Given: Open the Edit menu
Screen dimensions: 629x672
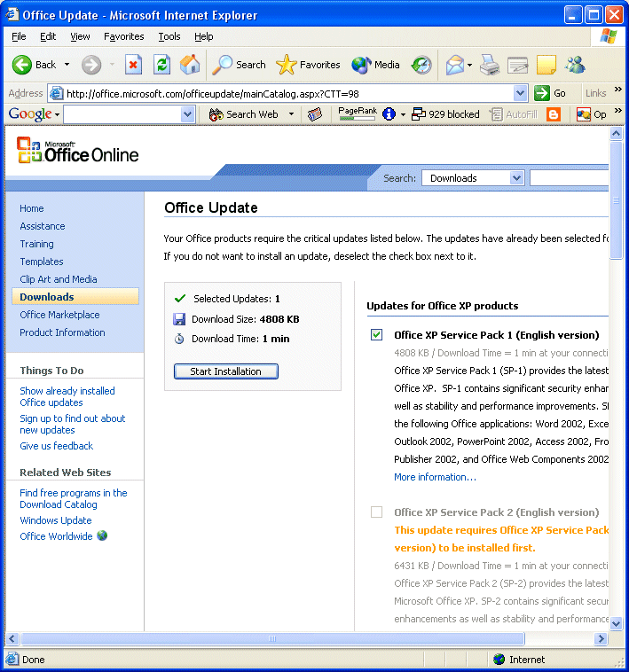Looking at the screenshot, I should pos(48,37).
